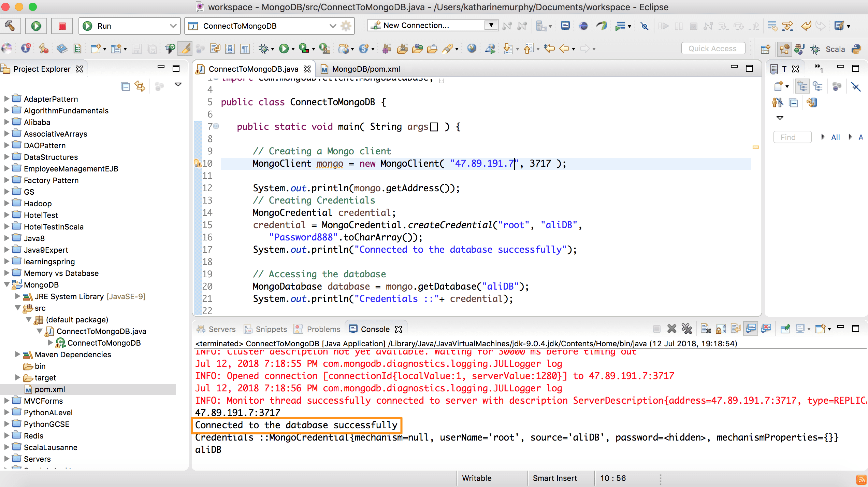Minimize the Project Explorer view
The width and height of the screenshot is (868, 487).
pyautogui.click(x=161, y=67)
